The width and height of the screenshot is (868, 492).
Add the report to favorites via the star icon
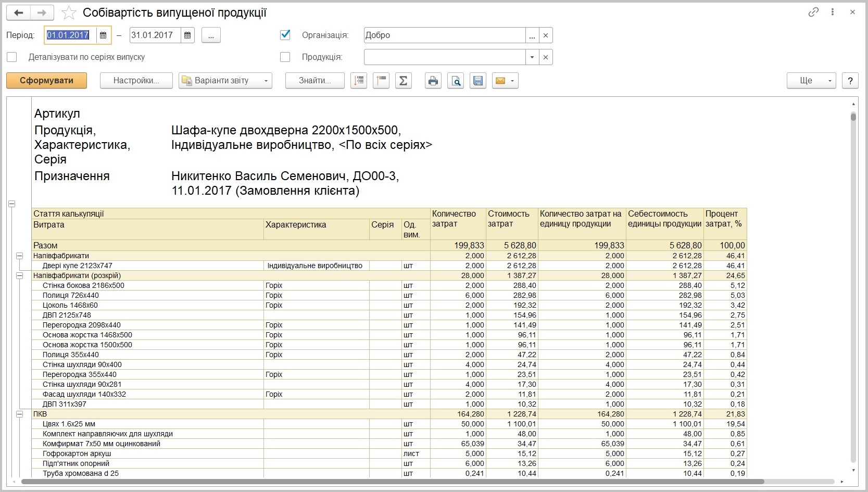coord(69,13)
